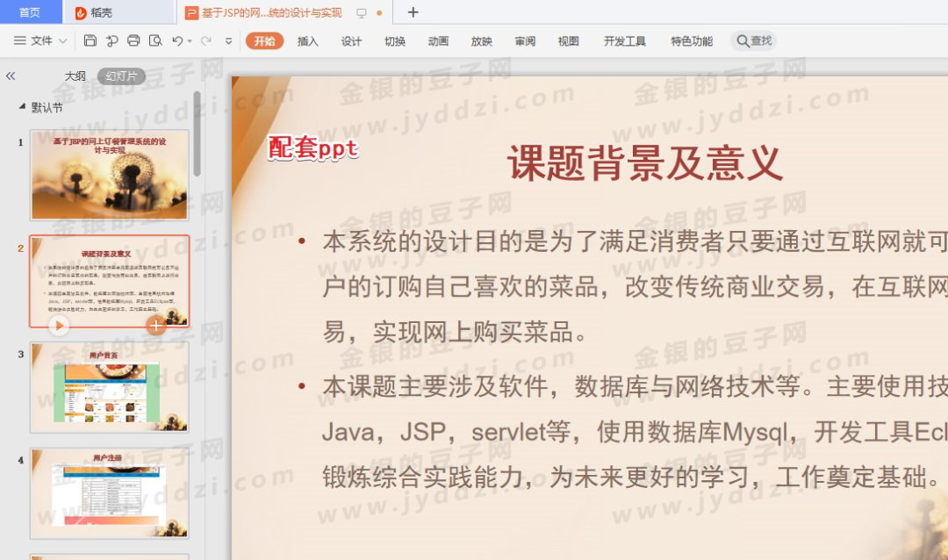Switch to the 开发工具 tab
The width and height of the screenshot is (948, 560).
625,41
